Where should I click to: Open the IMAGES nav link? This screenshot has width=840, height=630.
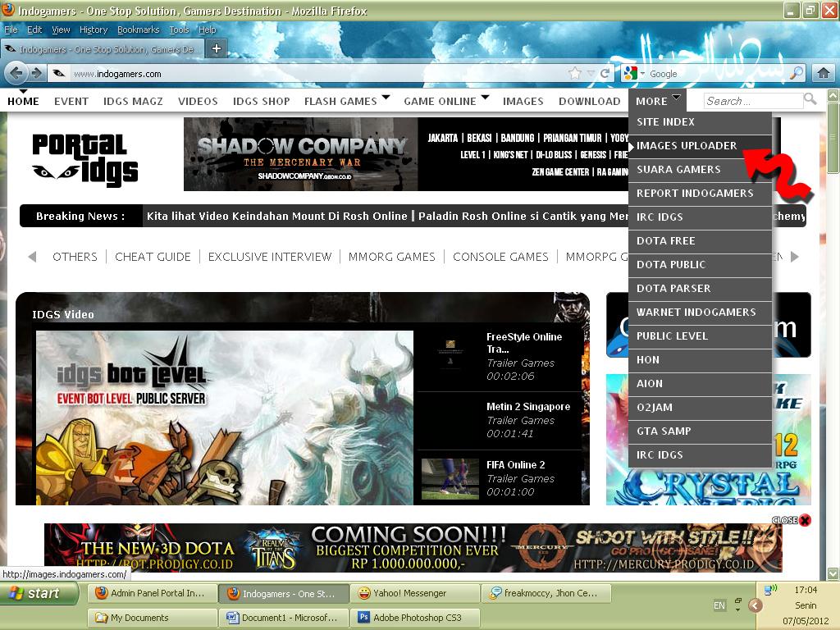pos(523,101)
